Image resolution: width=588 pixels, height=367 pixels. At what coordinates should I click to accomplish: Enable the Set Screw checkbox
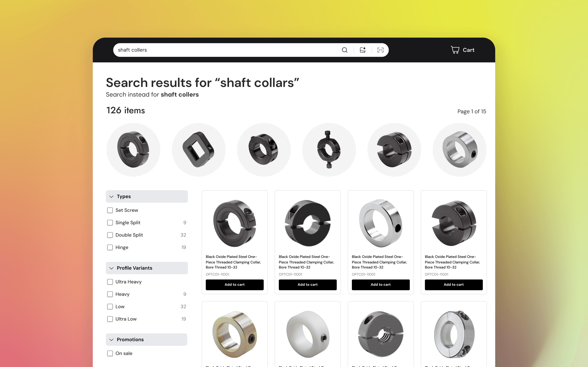pos(110,210)
